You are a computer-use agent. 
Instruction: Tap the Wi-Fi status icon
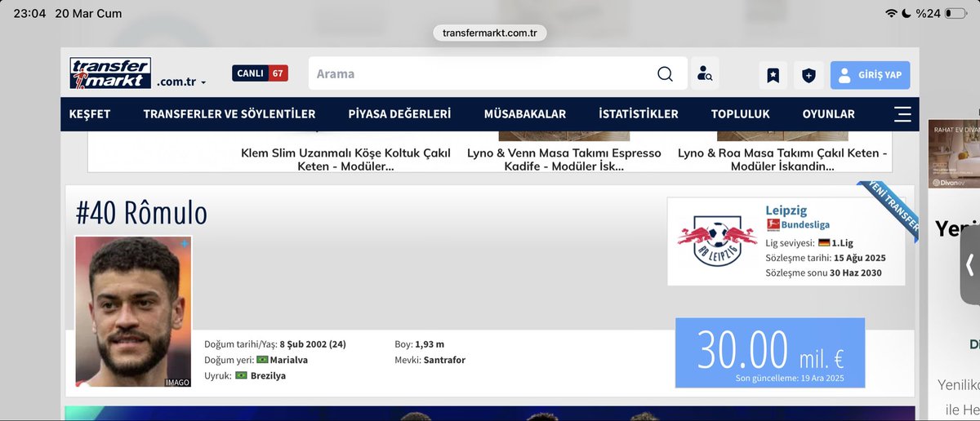(891, 13)
